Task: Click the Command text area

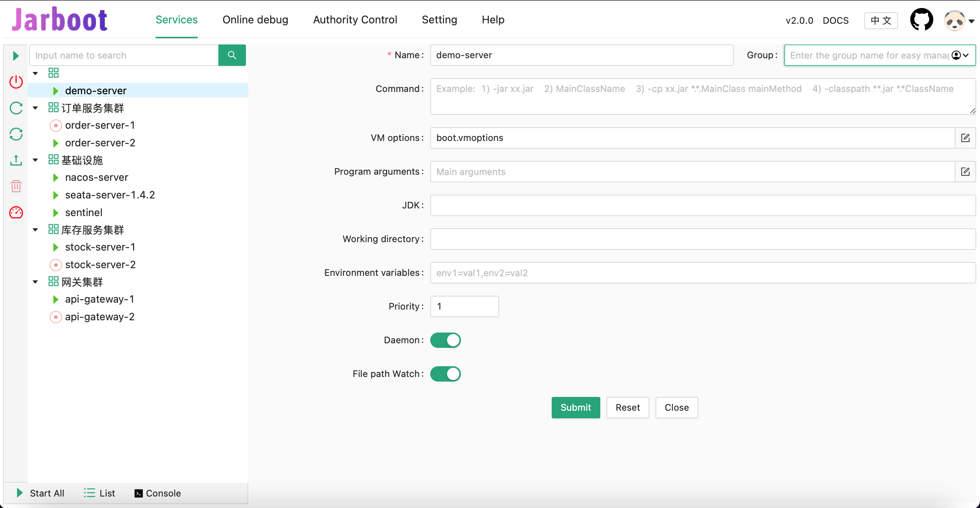Action: [702, 97]
